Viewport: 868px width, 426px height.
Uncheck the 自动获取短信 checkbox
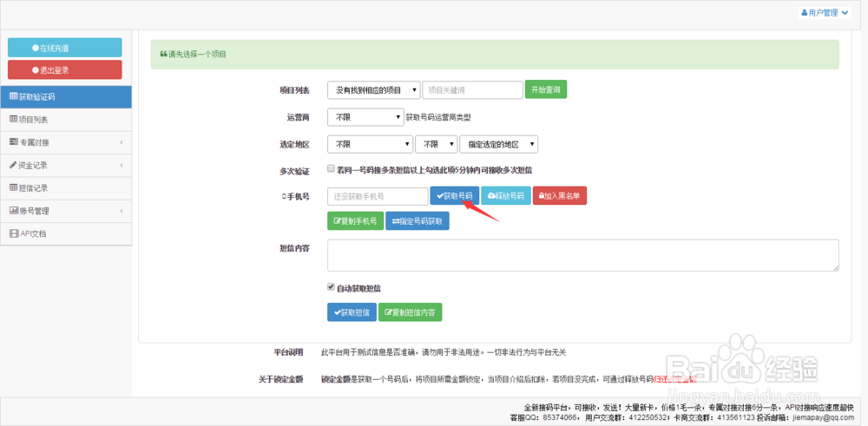331,287
